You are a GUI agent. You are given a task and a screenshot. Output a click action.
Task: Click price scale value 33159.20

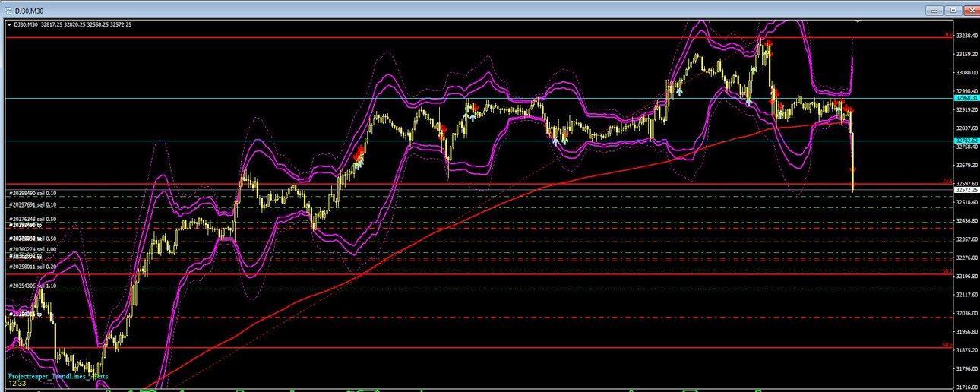point(966,54)
